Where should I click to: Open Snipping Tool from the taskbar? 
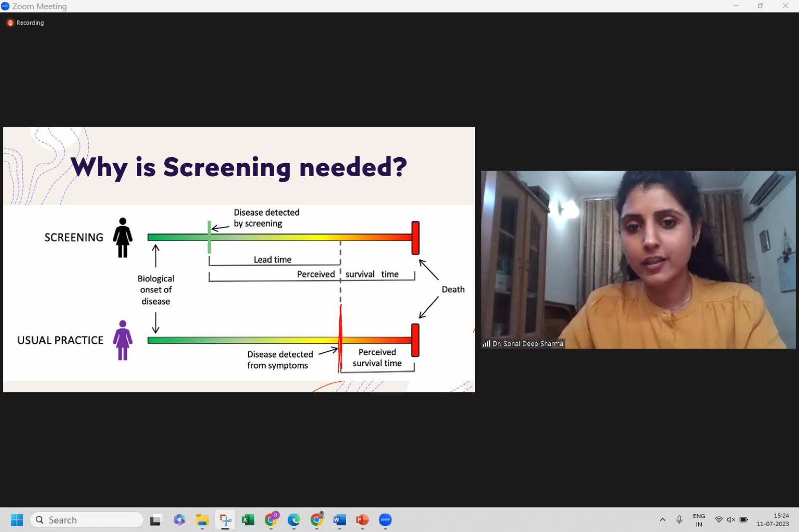(225, 520)
